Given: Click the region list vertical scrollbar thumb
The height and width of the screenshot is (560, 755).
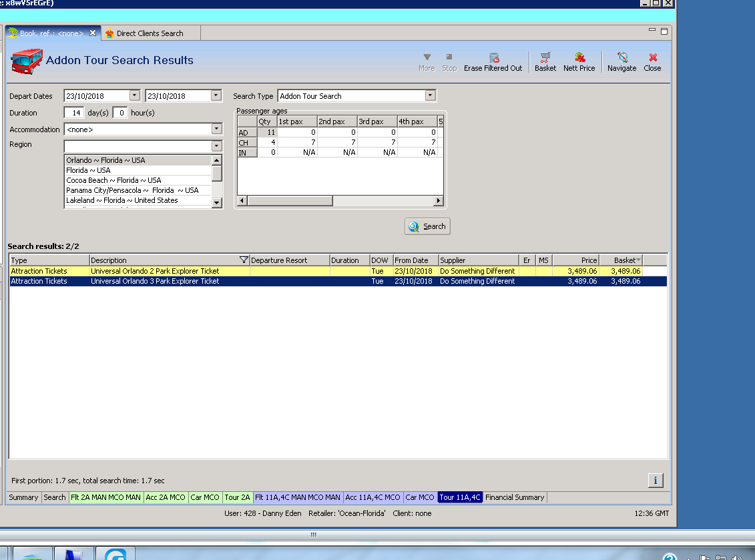Looking at the screenshot, I should (217, 174).
